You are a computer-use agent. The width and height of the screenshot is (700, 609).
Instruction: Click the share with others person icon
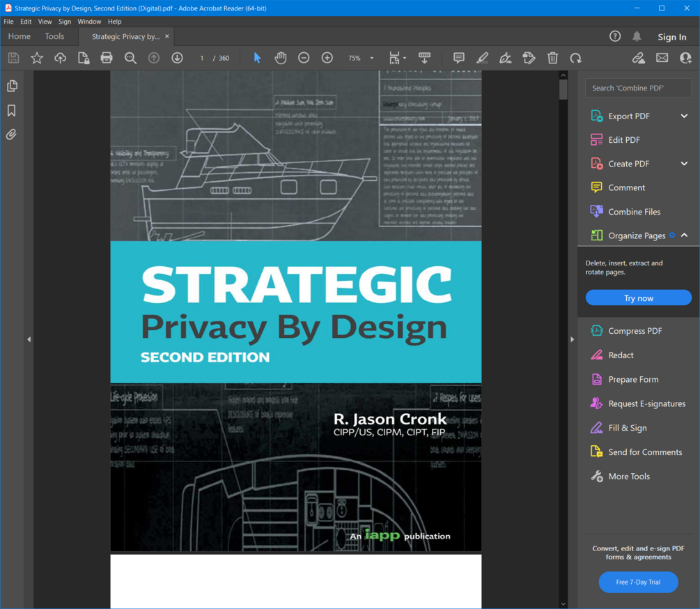685,58
